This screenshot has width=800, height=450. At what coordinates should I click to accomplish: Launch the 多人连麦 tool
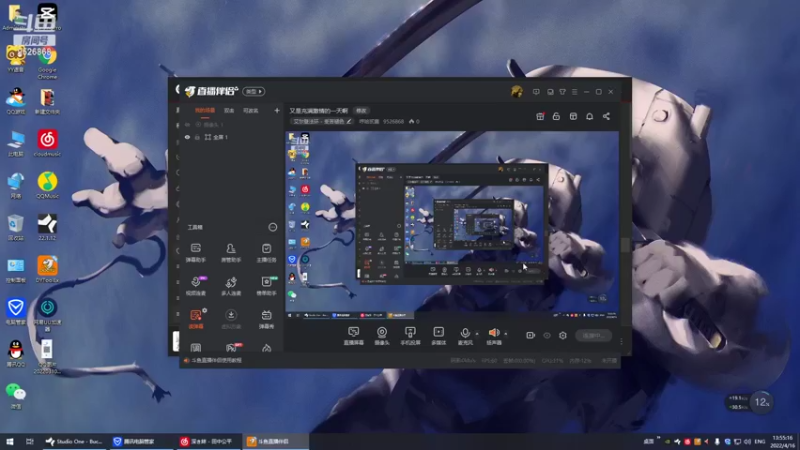click(231, 286)
